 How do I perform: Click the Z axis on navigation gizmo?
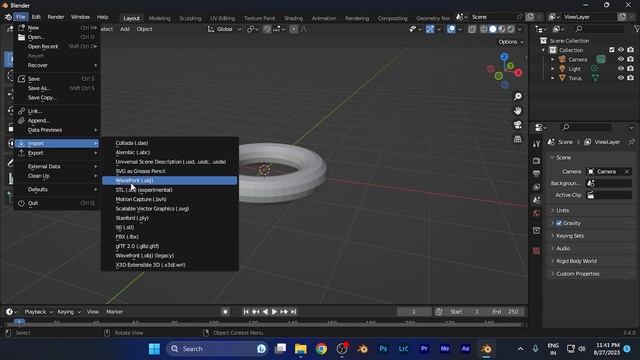pos(504,56)
